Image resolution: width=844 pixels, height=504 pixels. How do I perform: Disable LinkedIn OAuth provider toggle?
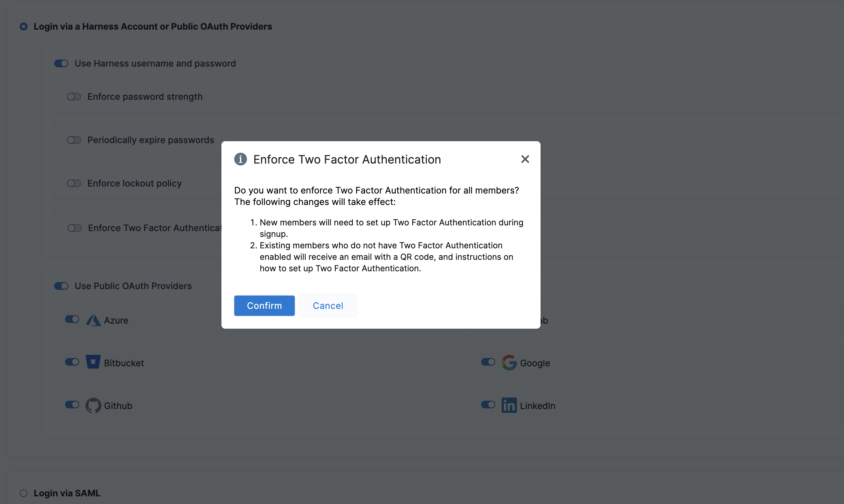click(x=488, y=405)
